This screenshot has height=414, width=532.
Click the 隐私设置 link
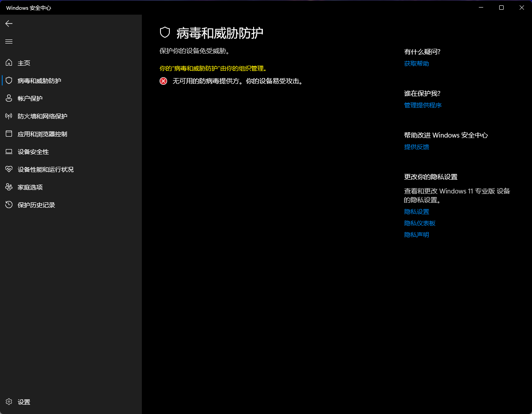417,212
